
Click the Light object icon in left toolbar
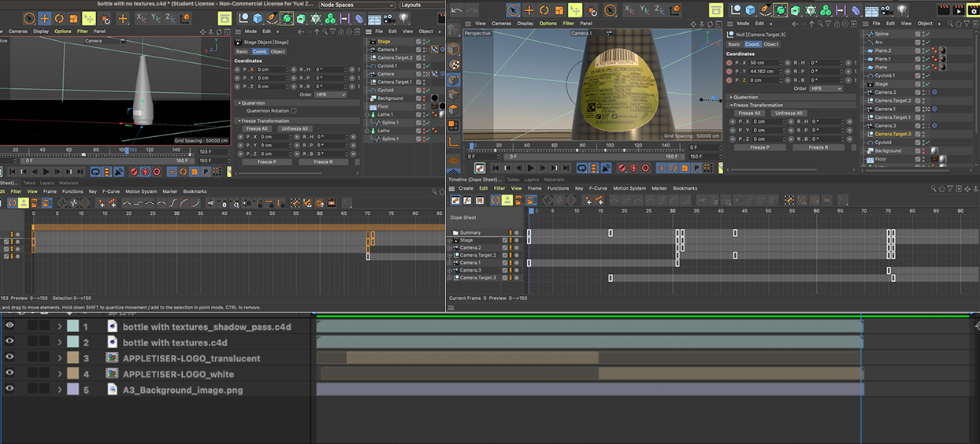tap(404, 18)
